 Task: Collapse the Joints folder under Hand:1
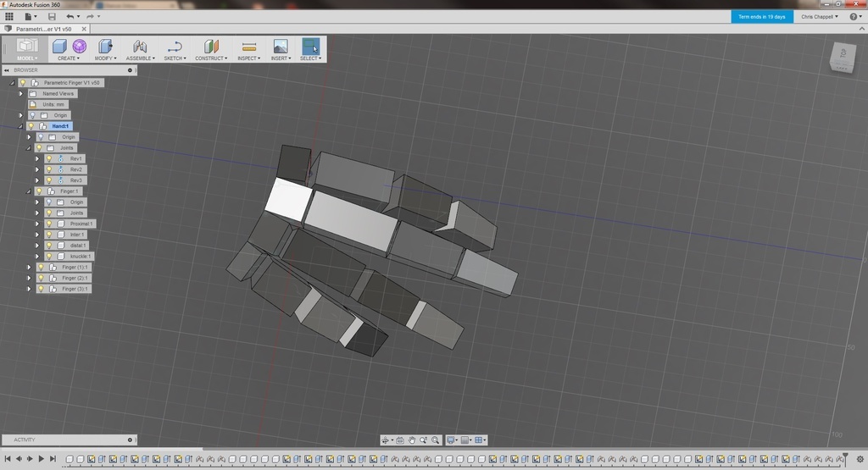coord(29,147)
